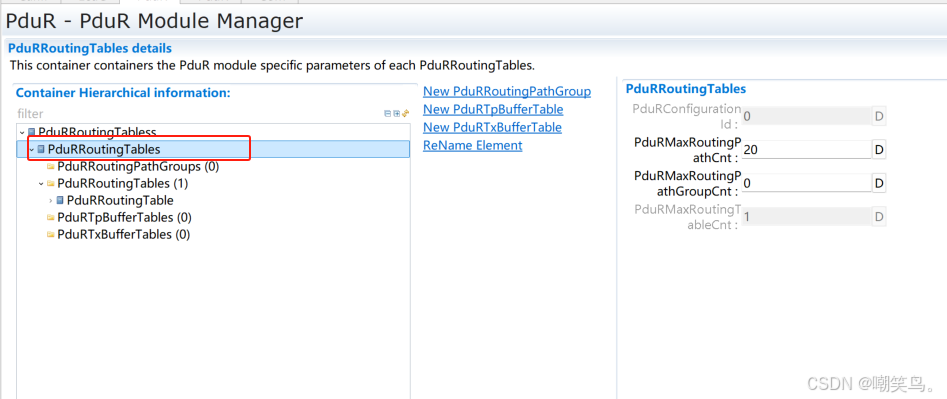
Task: Select the highlighted PduRRoutingTables row
Action: [x=213, y=149]
